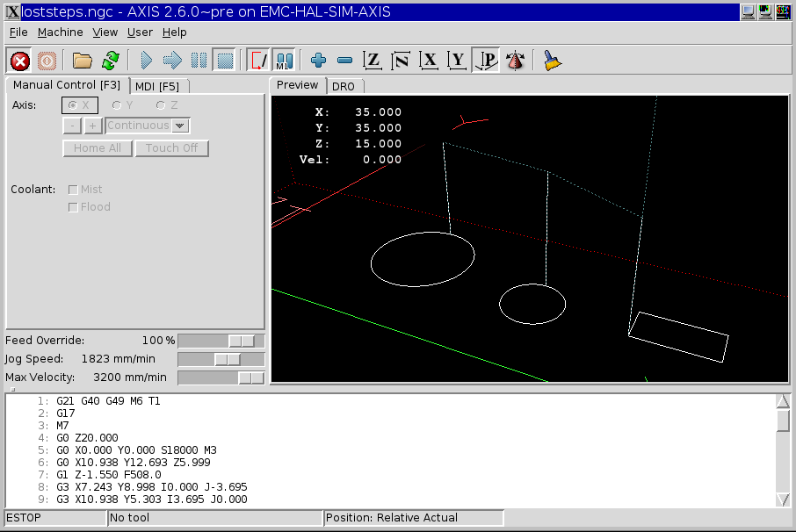Viewport: 796px width, 532px height.
Task: Select G-code line 2 'G17'
Action: [66, 413]
